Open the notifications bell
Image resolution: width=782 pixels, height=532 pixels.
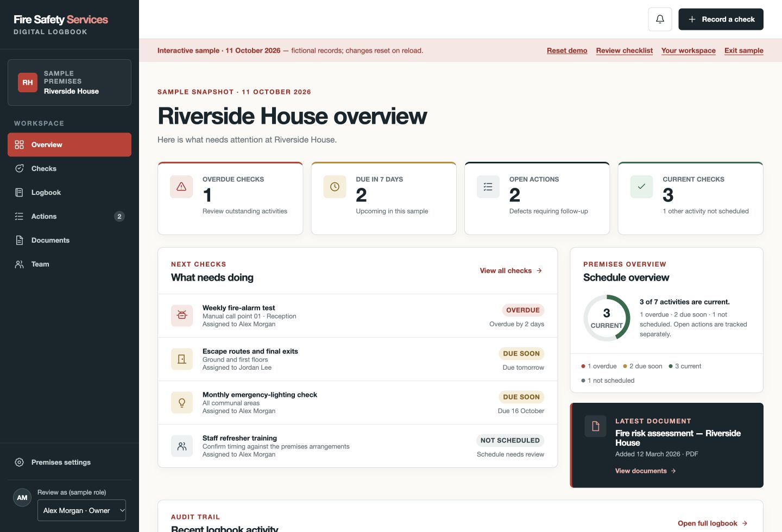660,19
